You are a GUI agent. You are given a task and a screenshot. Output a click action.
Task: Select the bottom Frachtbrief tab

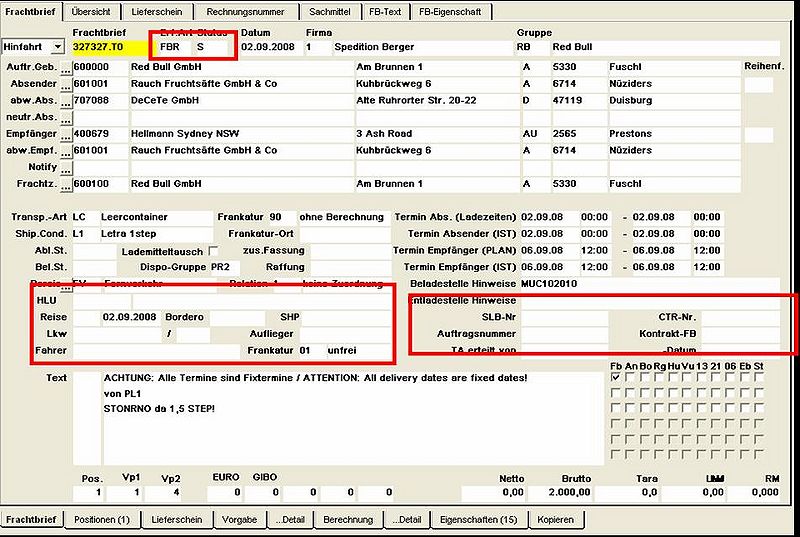31,520
